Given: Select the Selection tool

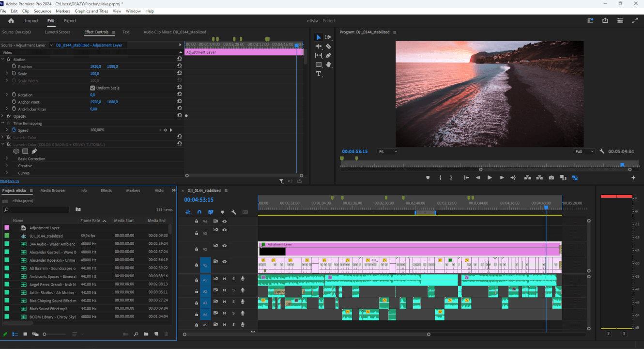Looking at the screenshot, I should [318, 37].
